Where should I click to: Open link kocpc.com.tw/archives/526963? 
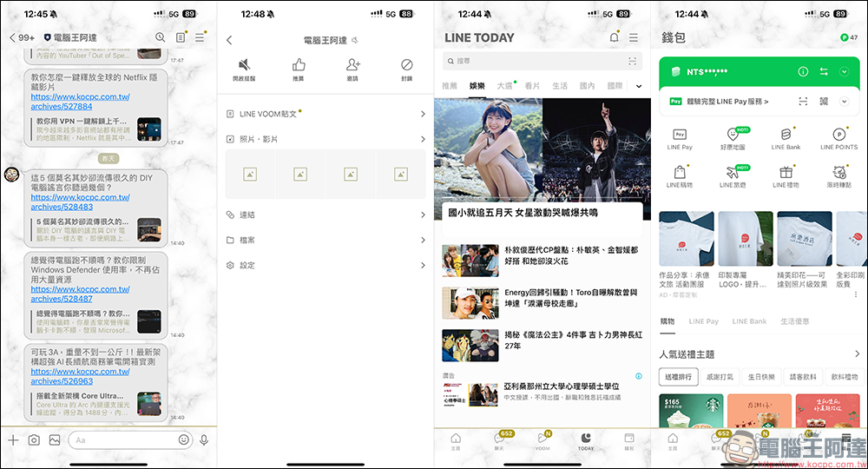click(x=80, y=377)
